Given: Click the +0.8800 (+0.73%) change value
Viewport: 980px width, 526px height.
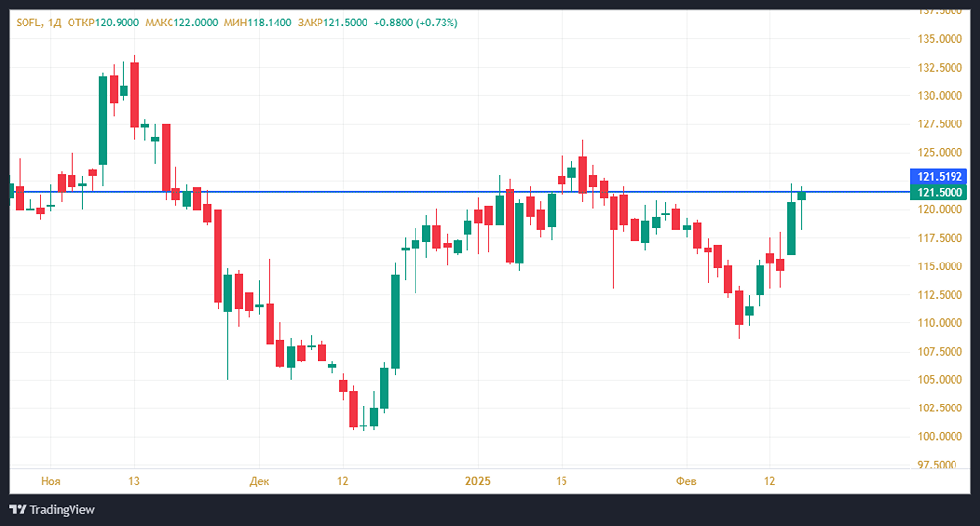Looking at the screenshot, I should 416,23.
